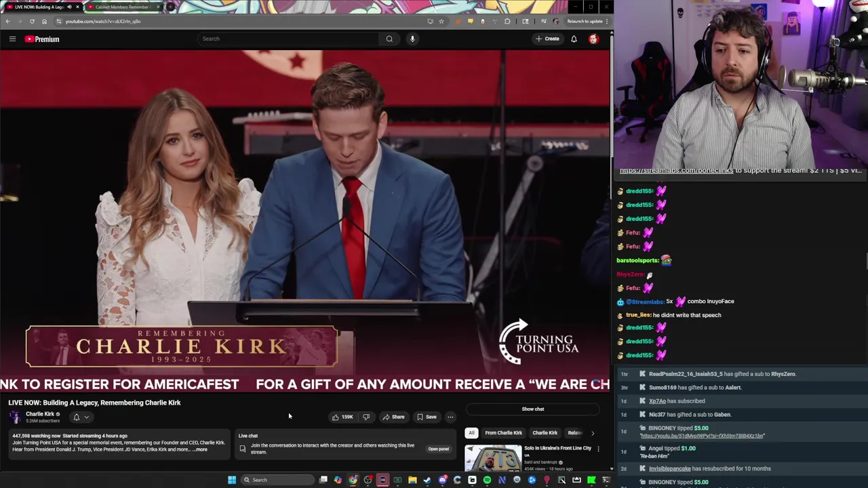
Task: Show next filter chips arrow
Action: pyautogui.click(x=592, y=432)
